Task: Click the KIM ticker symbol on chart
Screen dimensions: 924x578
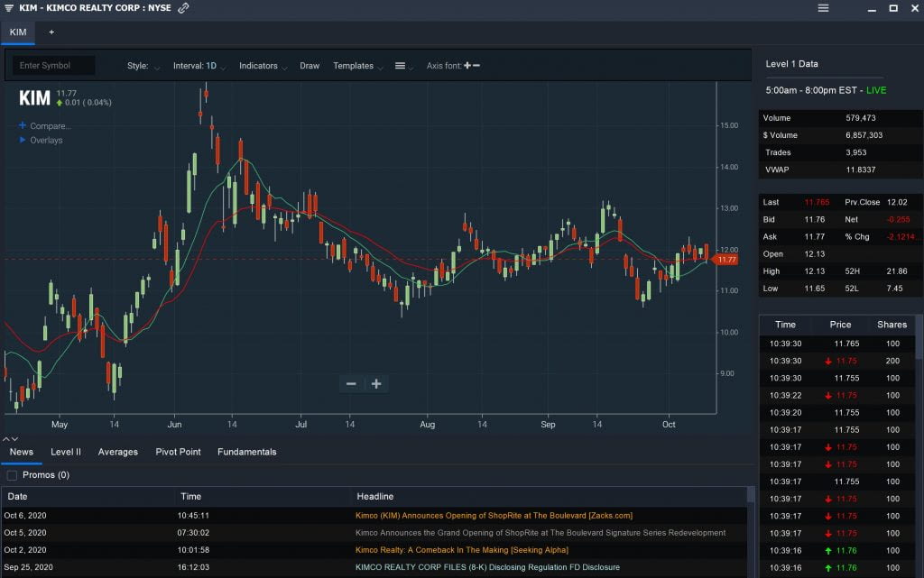Action: point(34,97)
